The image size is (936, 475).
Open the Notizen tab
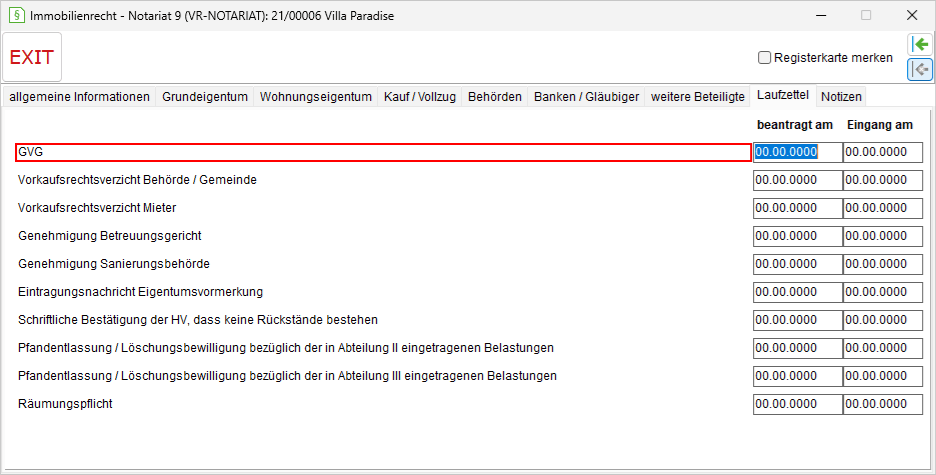pyautogui.click(x=841, y=97)
